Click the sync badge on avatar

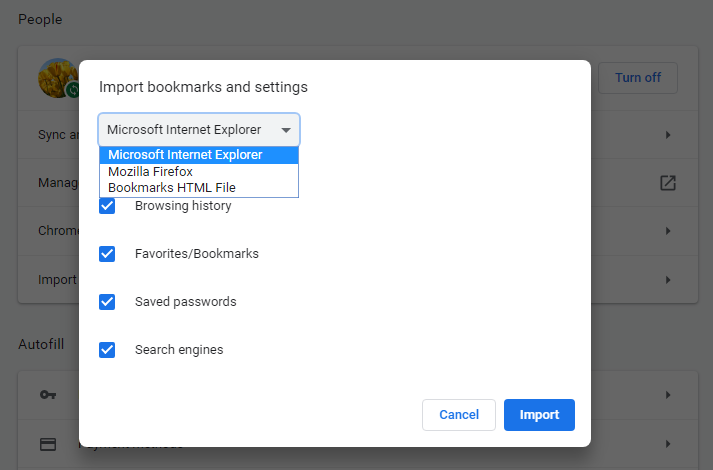[x=73, y=90]
